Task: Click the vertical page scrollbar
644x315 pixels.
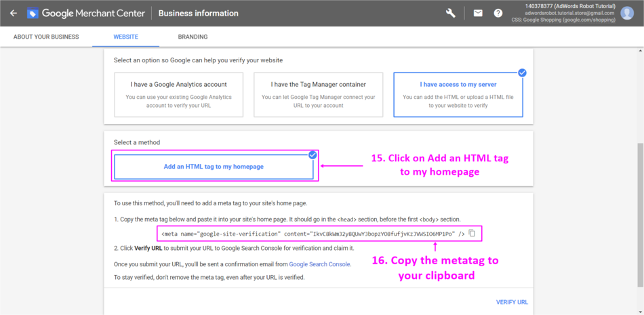Action: pos(640,203)
